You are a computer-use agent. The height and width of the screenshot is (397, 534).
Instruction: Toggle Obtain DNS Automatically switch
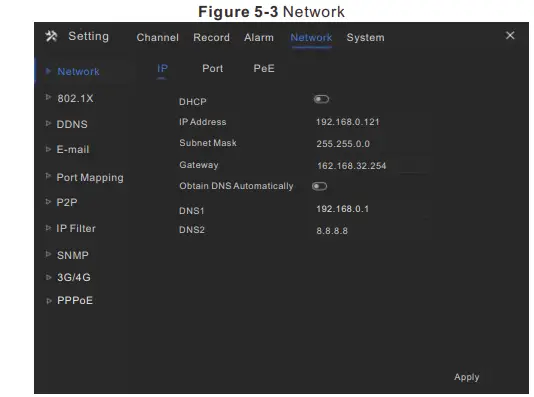click(319, 186)
